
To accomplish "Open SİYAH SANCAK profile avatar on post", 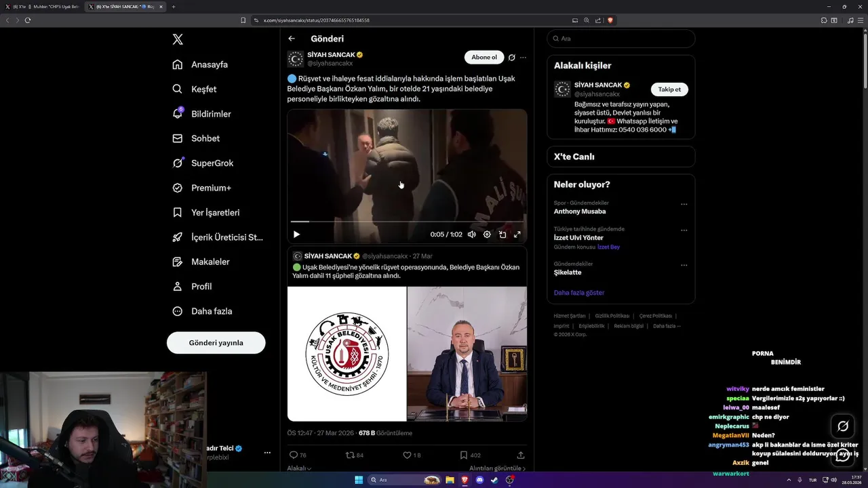I will point(295,58).
